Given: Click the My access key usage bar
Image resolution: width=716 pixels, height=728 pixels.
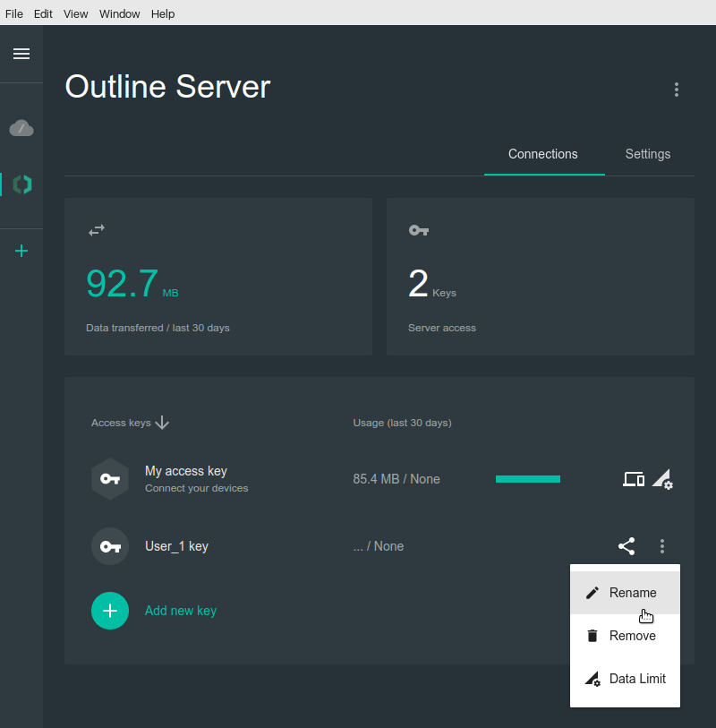Looking at the screenshot, I should [x=528, y=479].
